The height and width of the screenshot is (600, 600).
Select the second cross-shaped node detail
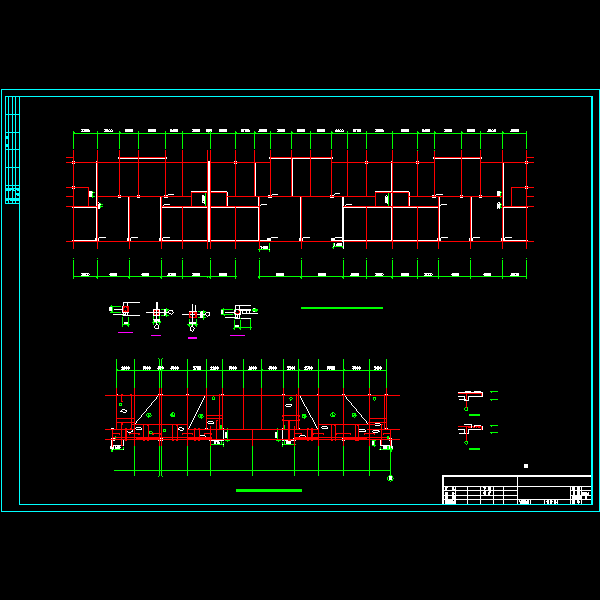click(x=157, y=315)
